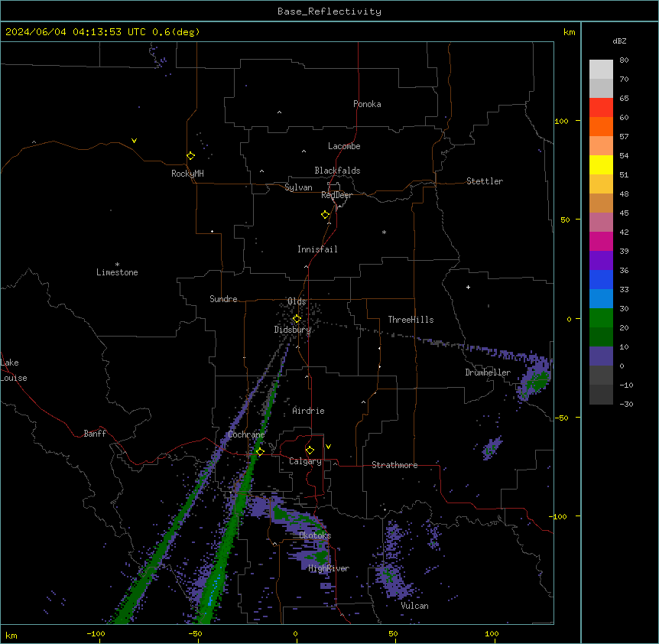The height and width of the screenshot is (644, 659).
Task: Click the Lake Louise label
Action: pos(14,370)
